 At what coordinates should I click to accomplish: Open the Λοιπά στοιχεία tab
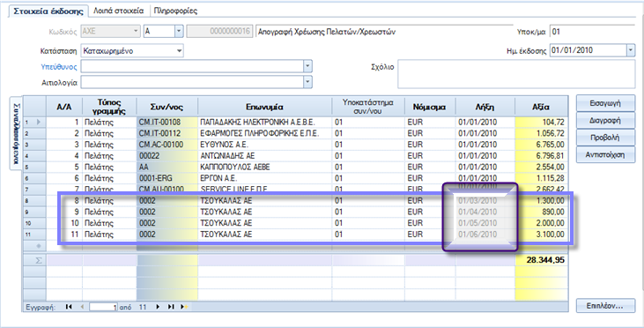pos(118,11)
